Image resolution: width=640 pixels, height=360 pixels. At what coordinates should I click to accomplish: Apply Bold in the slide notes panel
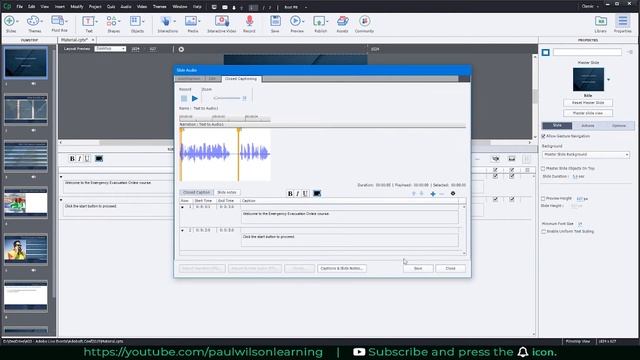(72, 159)
